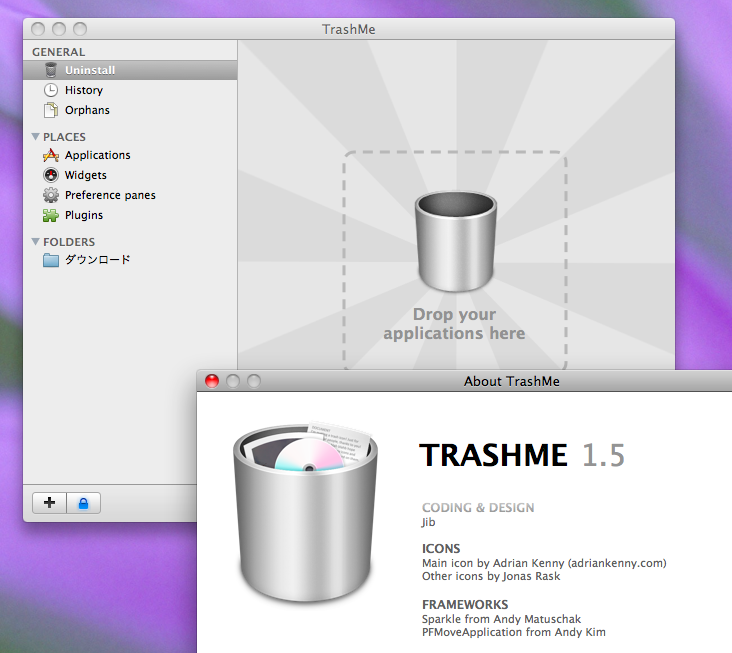Open the ダウンロード folder icon
The width and height of the screenshot is (732, 653).
[x=51, y=260]
